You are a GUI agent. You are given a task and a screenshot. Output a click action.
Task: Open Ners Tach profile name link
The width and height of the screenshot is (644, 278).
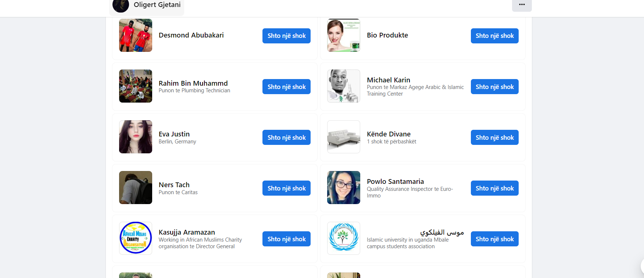pyautogui.click(x=174, y=185)
